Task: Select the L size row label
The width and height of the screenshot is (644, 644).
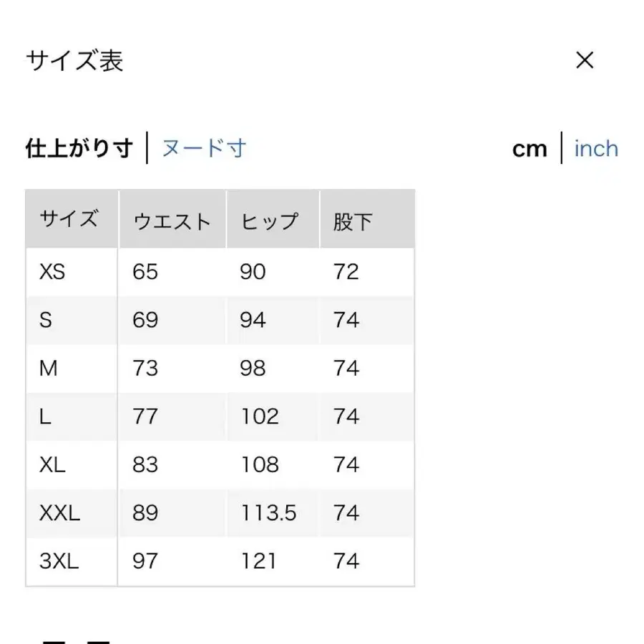Action: [45, 416]
